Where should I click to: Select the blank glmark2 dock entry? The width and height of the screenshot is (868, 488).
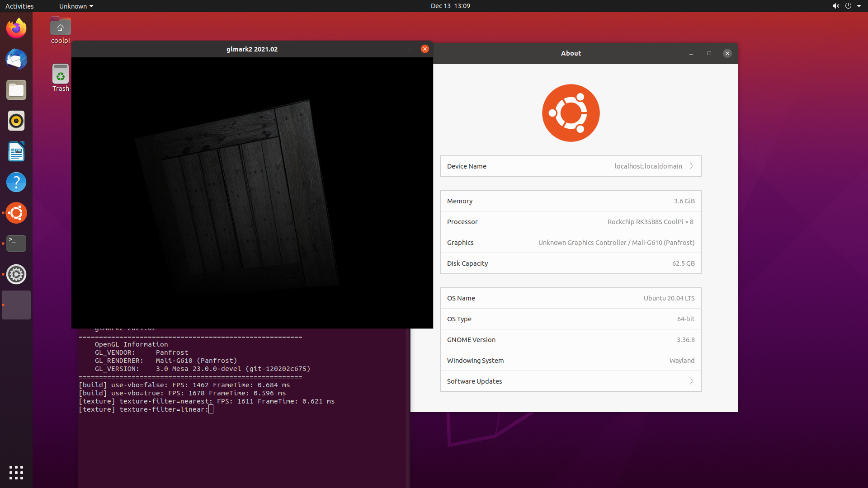16,305
